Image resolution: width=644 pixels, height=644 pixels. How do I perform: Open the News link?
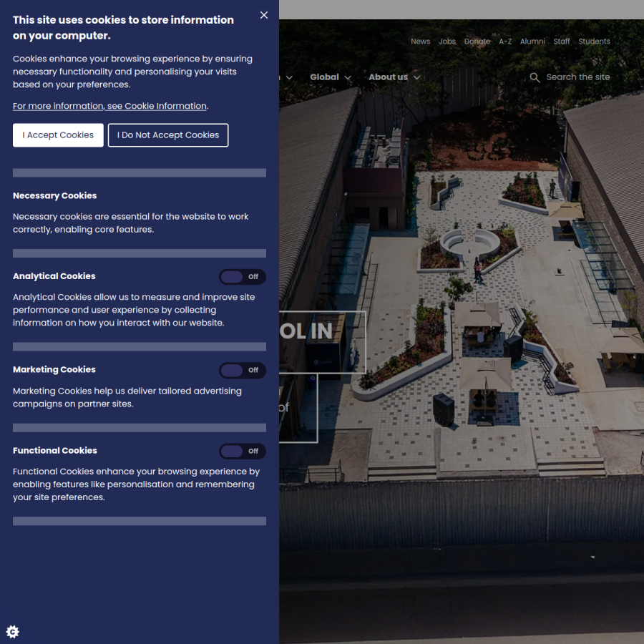[421, 42]
